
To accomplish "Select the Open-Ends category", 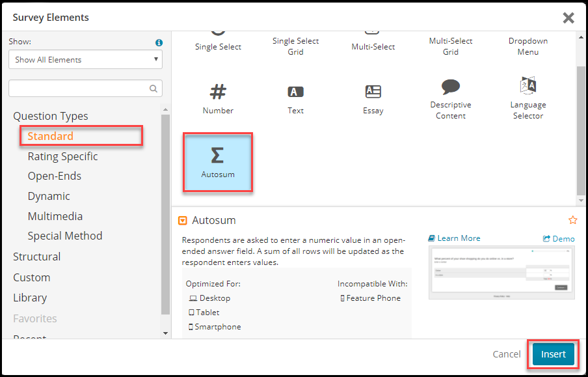I will click(x=55, y=176).
